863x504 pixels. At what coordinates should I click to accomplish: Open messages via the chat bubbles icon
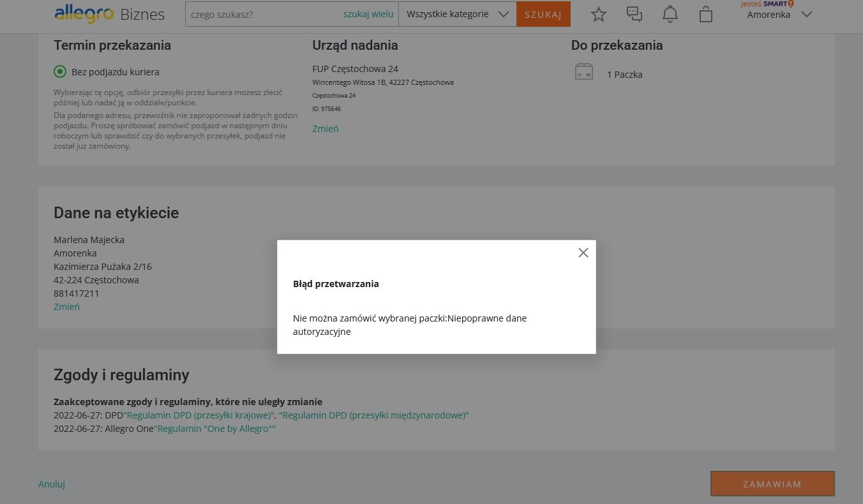[634, 14]
